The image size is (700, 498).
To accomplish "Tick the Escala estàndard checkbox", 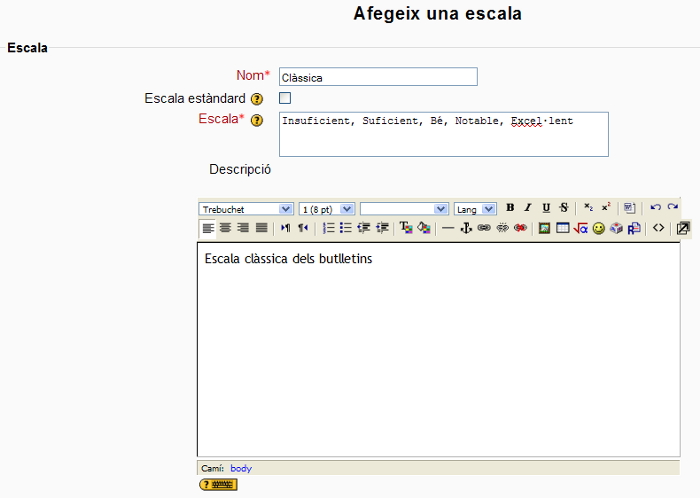I will 285,98.
